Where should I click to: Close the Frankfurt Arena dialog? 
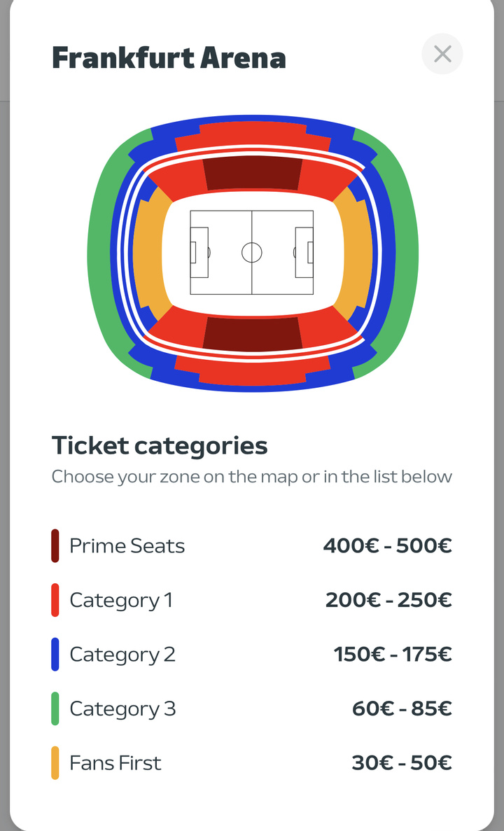point(442,53)
